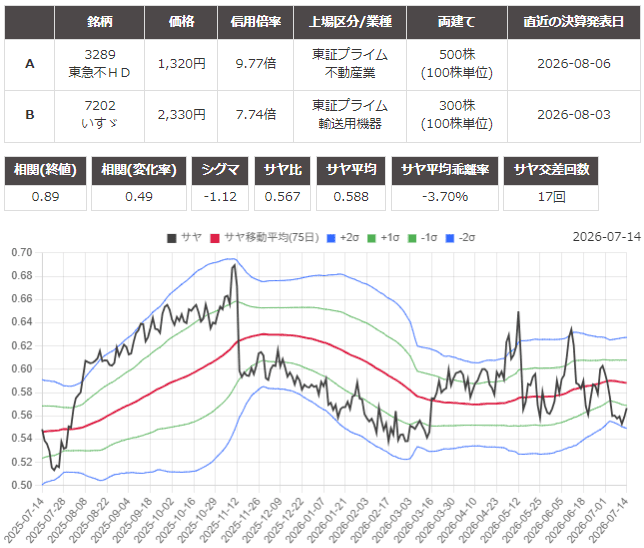This screenshot has width=644, height=548.
Task: Toggle the -1σ legend series
Action: coord(423,238)
